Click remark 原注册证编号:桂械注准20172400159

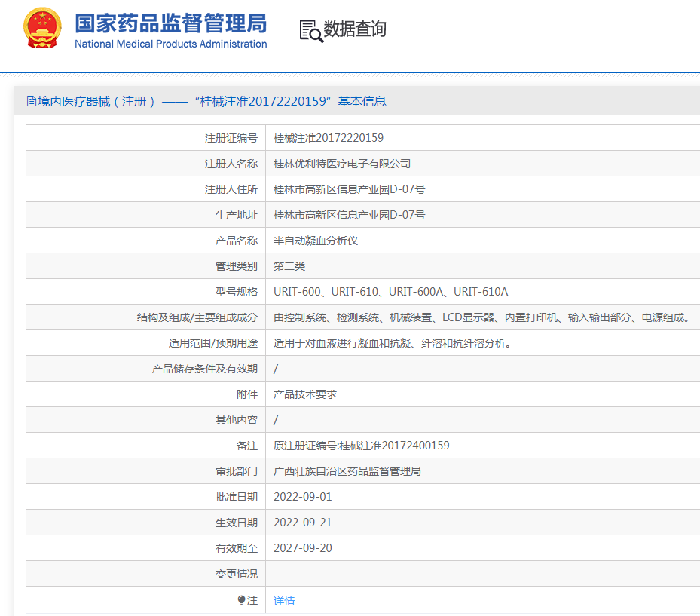(361, 446)
